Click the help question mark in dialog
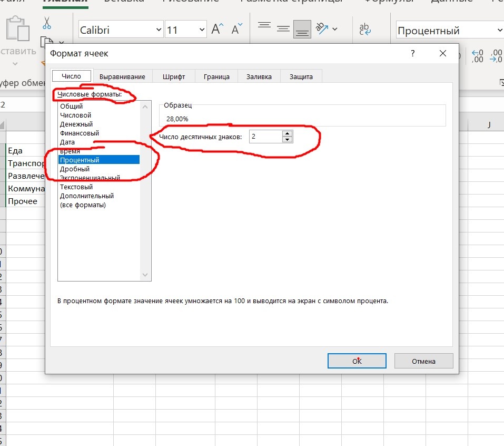The image size is (504, 446). pos(413,53)
